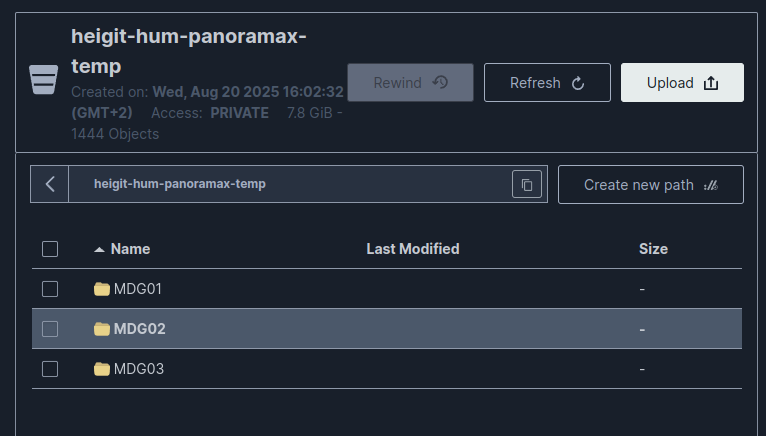The height and width of the screenshot is (436, 766).
Task: Click the heigit-hum-panoramax-temp breadcrumb path field
Action: pos(290,184)
